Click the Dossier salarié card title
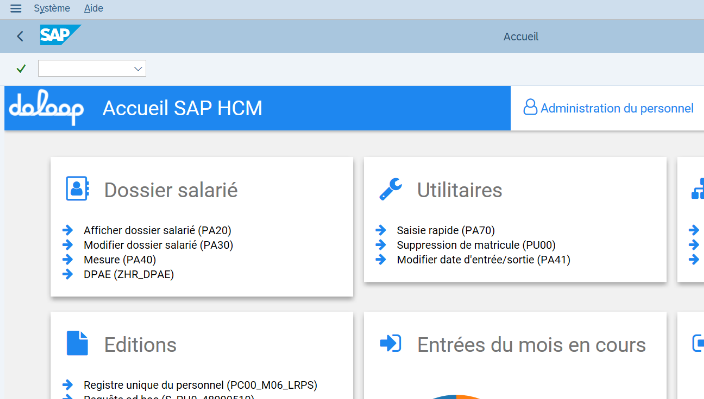This screenshot has height=399, width=704. [171, 190]
